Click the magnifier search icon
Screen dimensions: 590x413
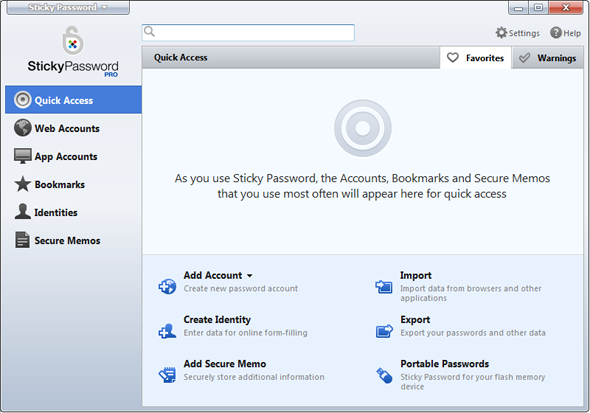click(x=149, y=31)
